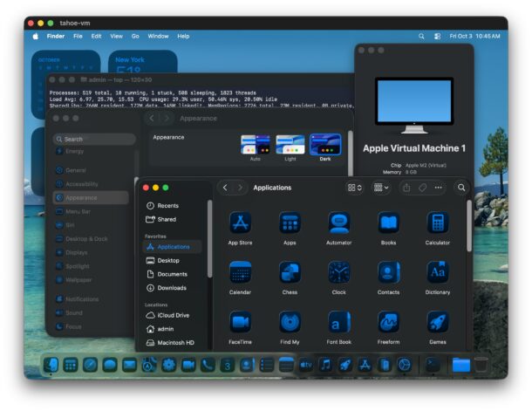Select Desktop & Dock in System Settings sidebar
532x411 pixels.
point(91,239)
